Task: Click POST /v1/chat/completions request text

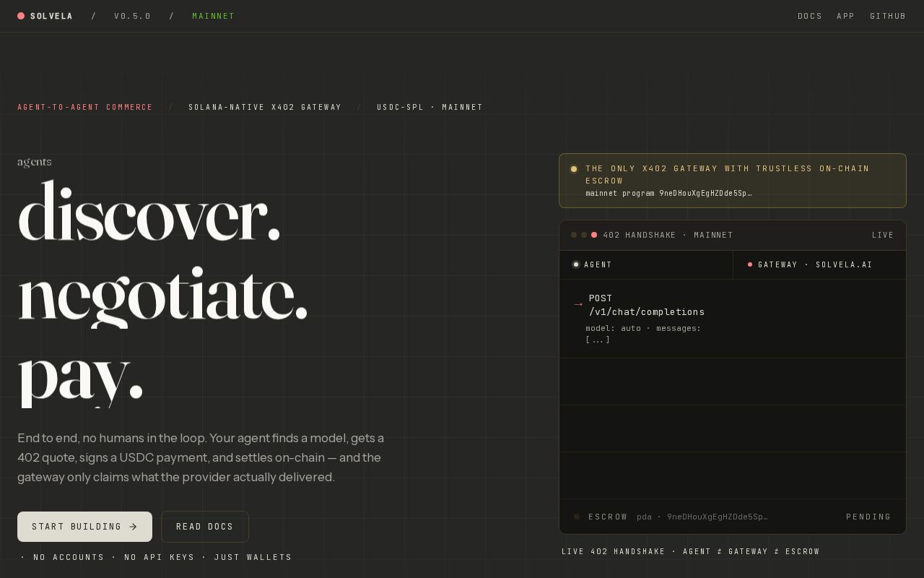Action: (x=647, y=305)
